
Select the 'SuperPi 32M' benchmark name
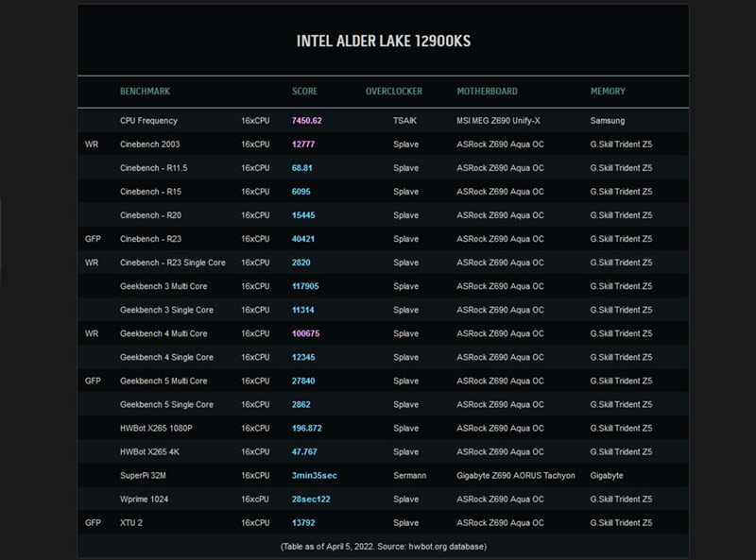click(x=143, y=475)
